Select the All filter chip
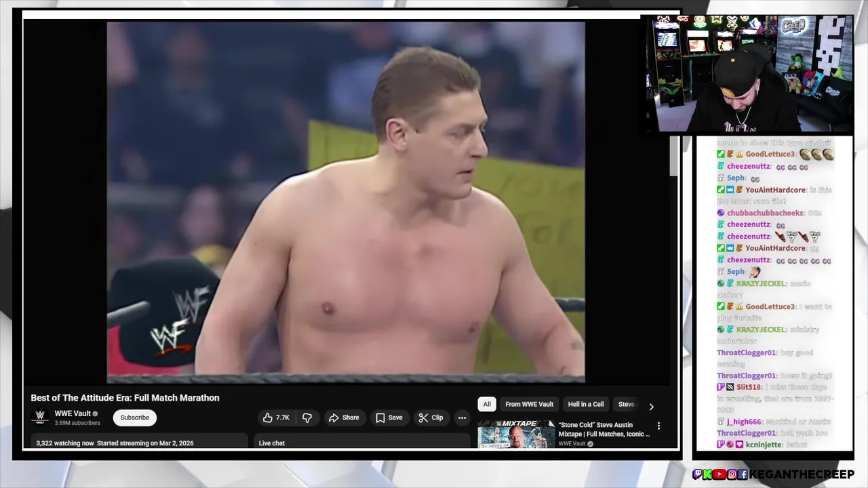Viewport: 868px width, 488px height. 487,404
